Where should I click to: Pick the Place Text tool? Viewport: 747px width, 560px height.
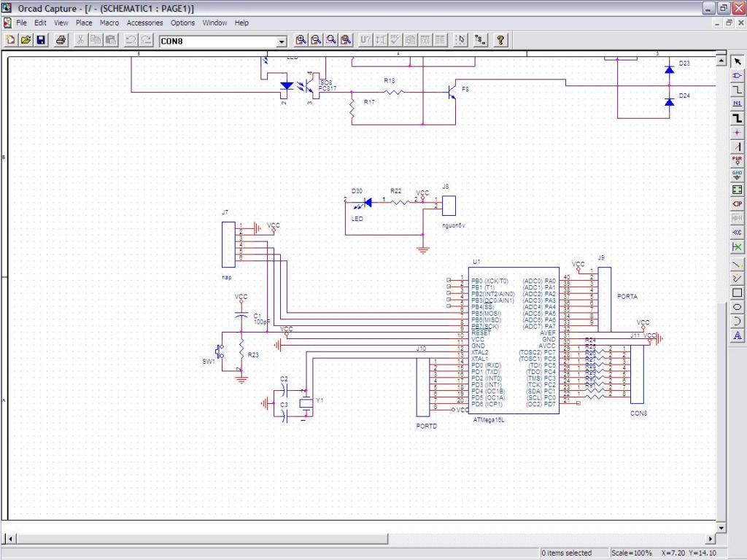point(737,336)
